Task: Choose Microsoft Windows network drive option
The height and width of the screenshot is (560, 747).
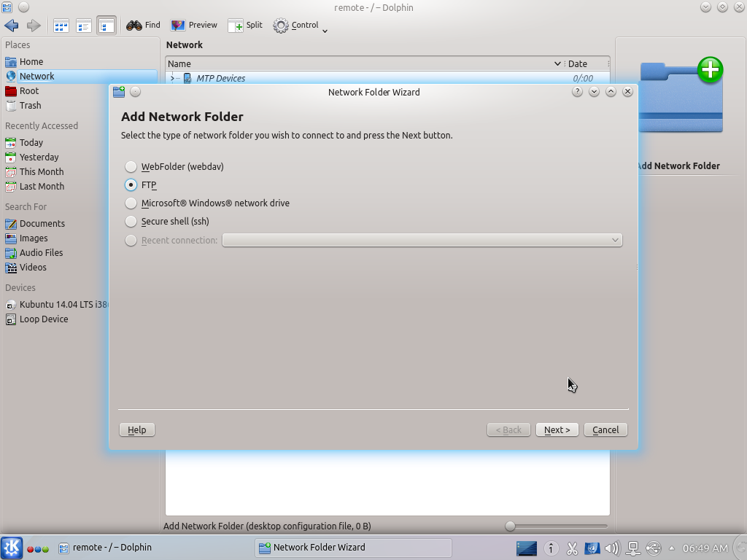Action: [207, 203]
